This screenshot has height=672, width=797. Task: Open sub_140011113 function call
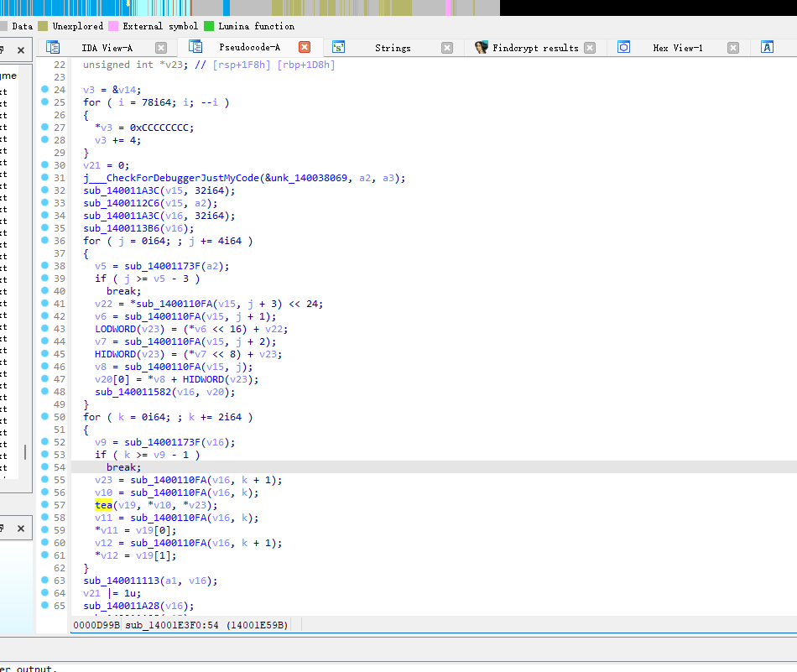(x=121, y=581)
